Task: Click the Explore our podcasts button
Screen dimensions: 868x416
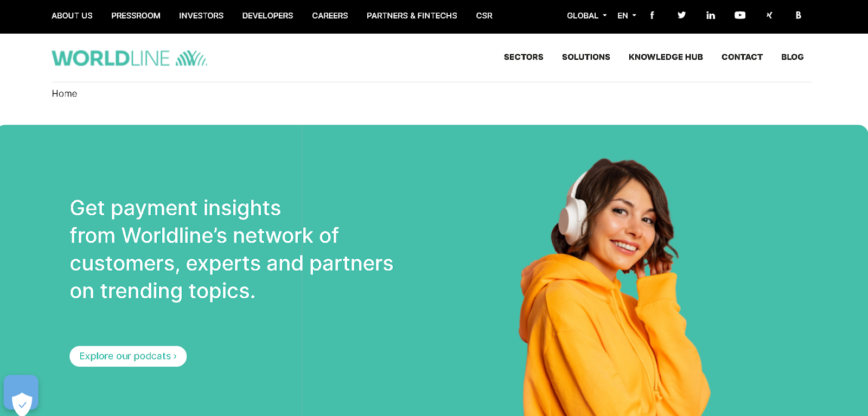Action: pos(128,356)
